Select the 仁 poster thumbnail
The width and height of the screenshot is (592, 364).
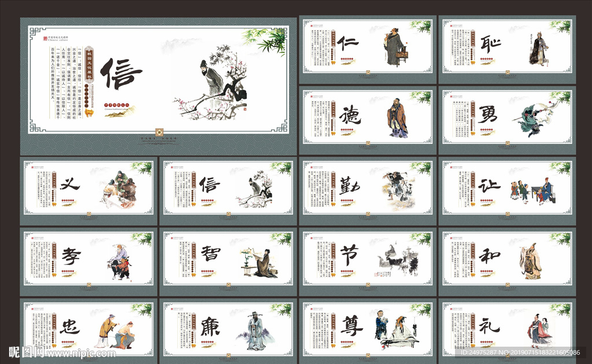(x=367, y=49)
